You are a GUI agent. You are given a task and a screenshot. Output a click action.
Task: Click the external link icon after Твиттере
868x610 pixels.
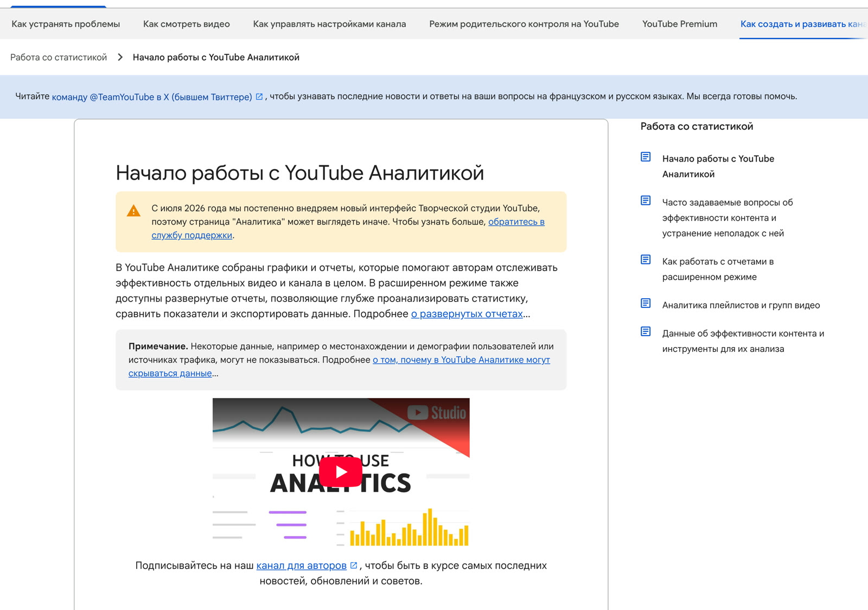tap(259, 97)
